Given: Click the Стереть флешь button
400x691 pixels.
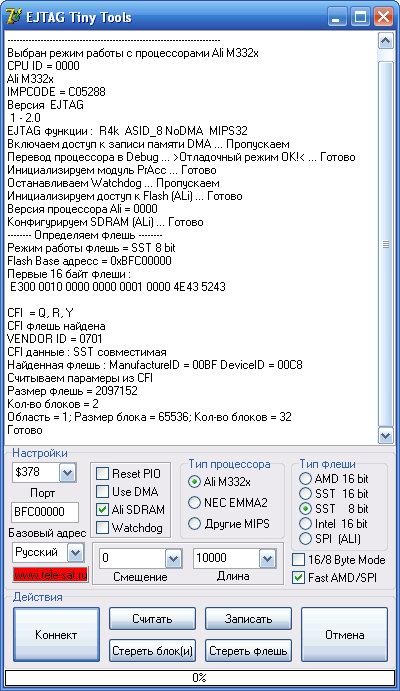Looking at the screenshot, I should coord(248,651).
